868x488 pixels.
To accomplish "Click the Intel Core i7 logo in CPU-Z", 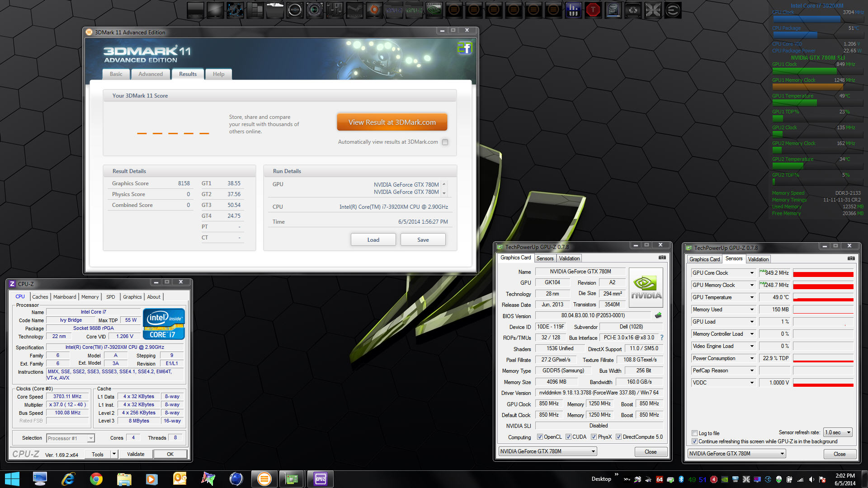I will [164, 324].
